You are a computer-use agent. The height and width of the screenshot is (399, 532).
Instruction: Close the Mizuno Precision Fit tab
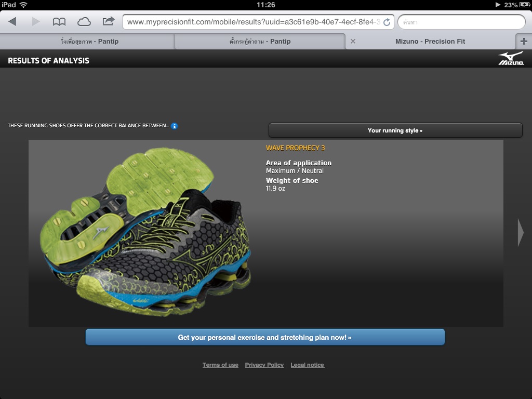click(x=353, y=42)
